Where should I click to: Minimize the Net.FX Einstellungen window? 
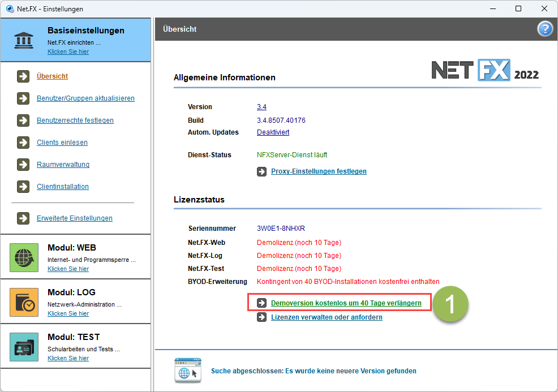pyautogui.click(x=493, y=8)
